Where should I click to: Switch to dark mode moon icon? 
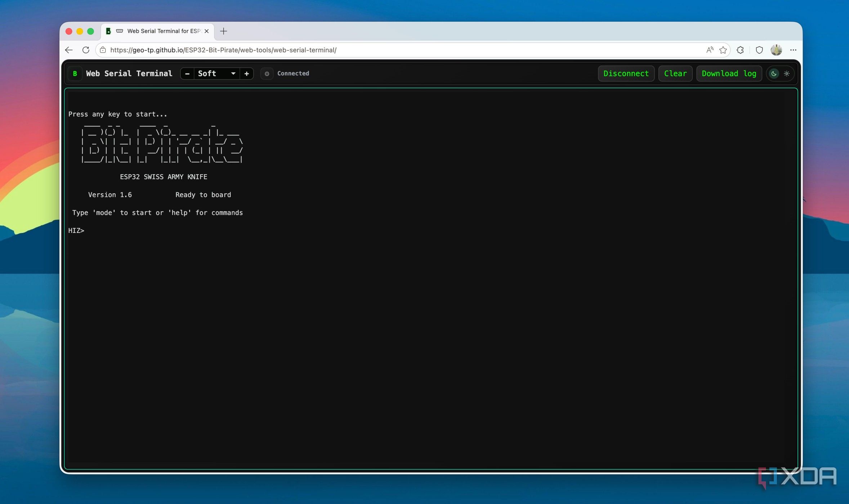773,73
